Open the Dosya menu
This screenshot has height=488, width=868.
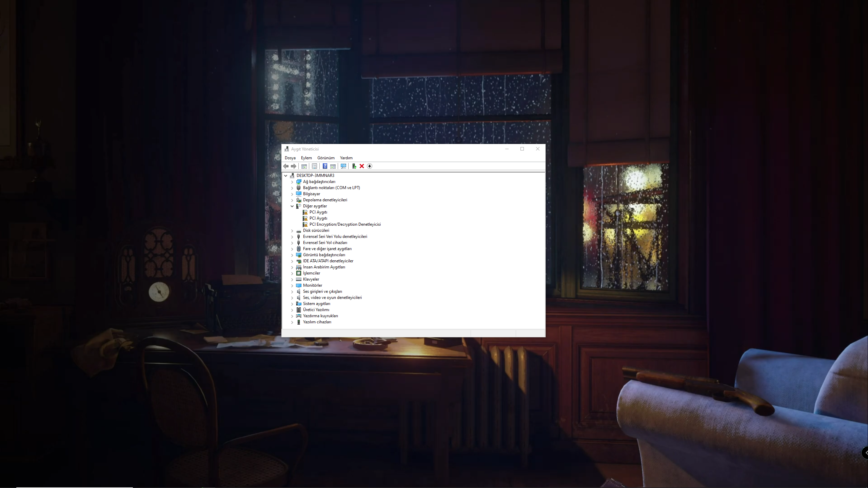coord(290,158)
